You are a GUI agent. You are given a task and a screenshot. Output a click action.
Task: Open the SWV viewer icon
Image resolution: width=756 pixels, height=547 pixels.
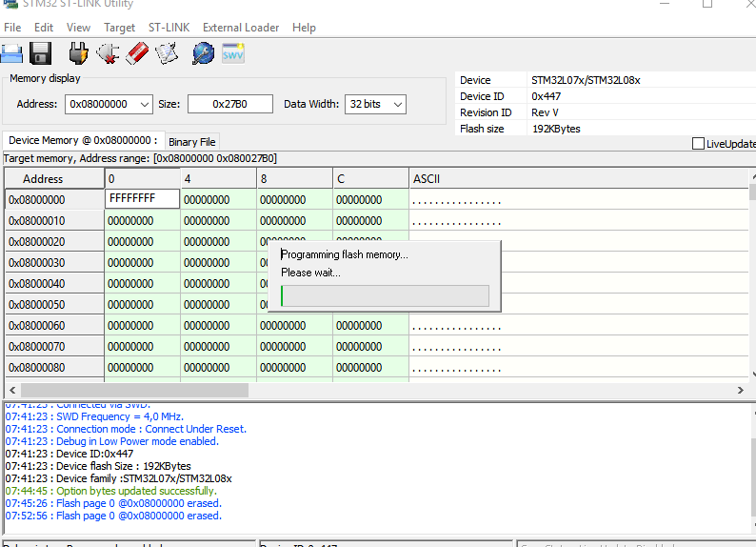(x=233, y=53)
